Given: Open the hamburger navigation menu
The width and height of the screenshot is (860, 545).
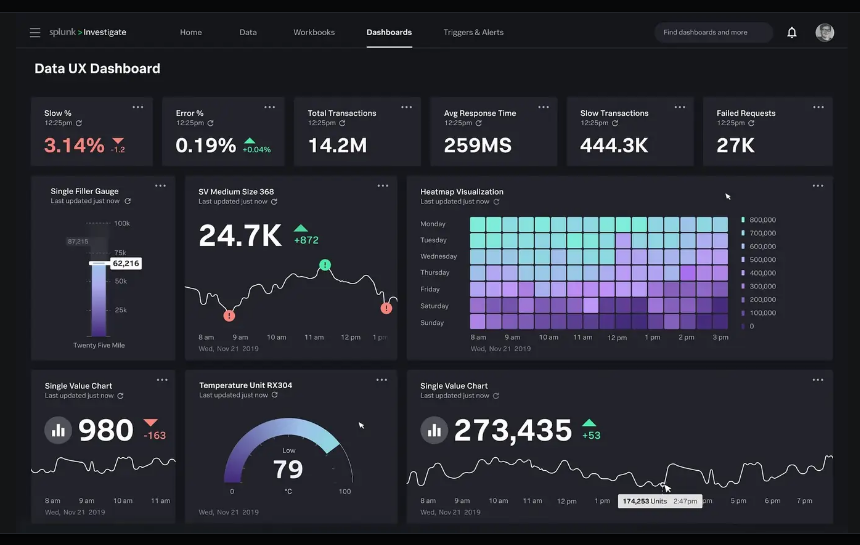Looking at the screenshot, I should point(35,32).
